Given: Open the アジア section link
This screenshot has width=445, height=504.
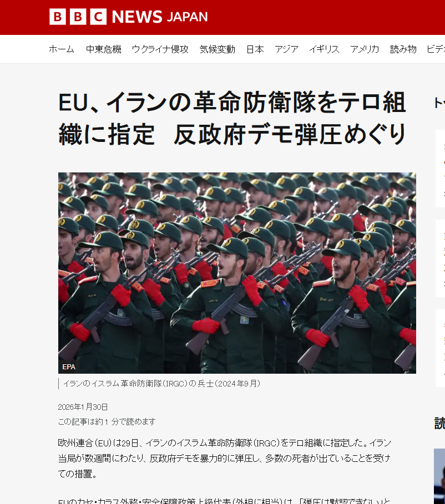Looking at the screenshot, I should point(286,49).
